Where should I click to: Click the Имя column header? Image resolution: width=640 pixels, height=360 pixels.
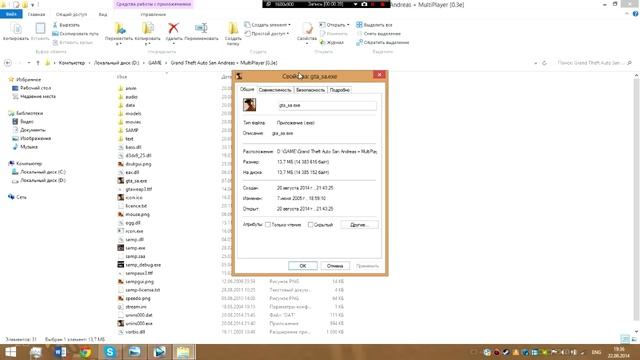[x=122, y=77]
